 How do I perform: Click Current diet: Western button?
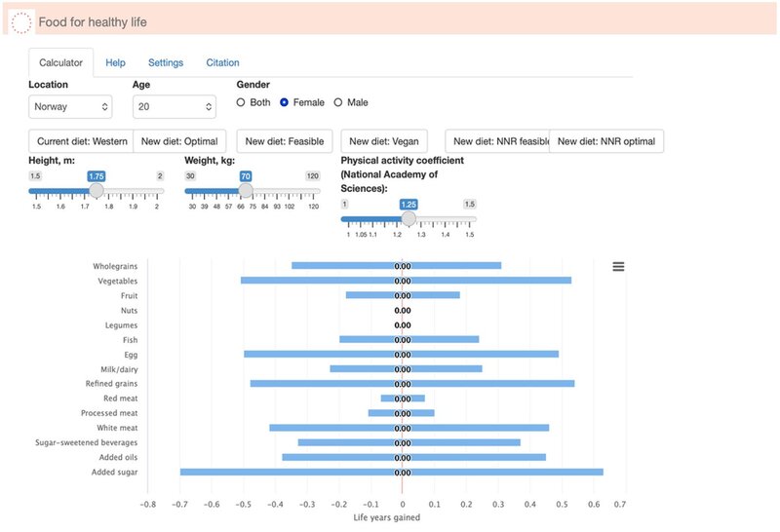[82, 141]
